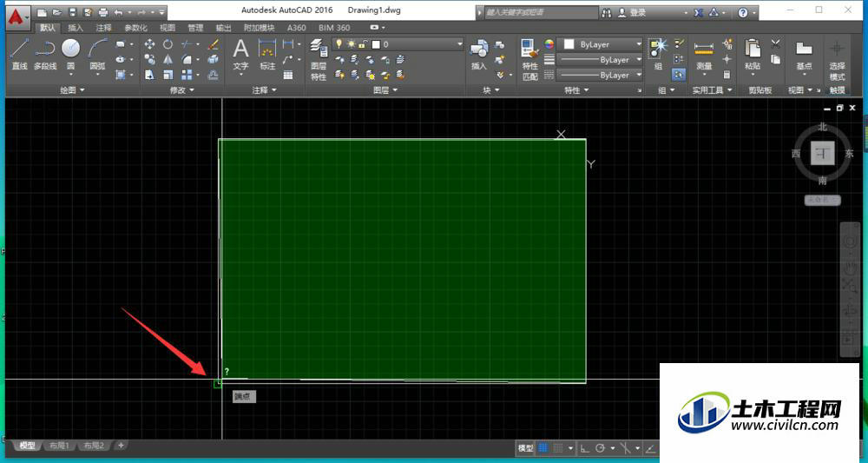The image size is (868, 463).
Task: Click the Insert block (插入) icon
Action: pos(478,54)
